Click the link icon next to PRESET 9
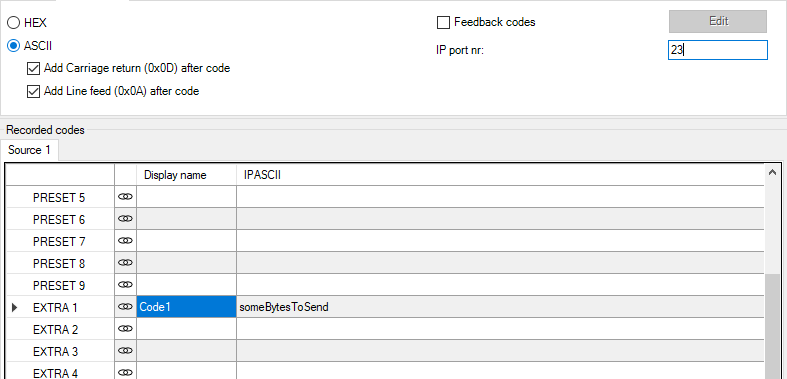The height and width of the screenshot is (379, 787). pos(125,285)
